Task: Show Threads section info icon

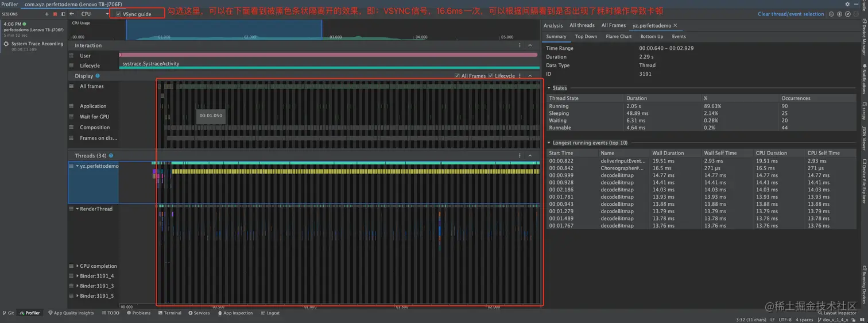Action: (111, 155)
